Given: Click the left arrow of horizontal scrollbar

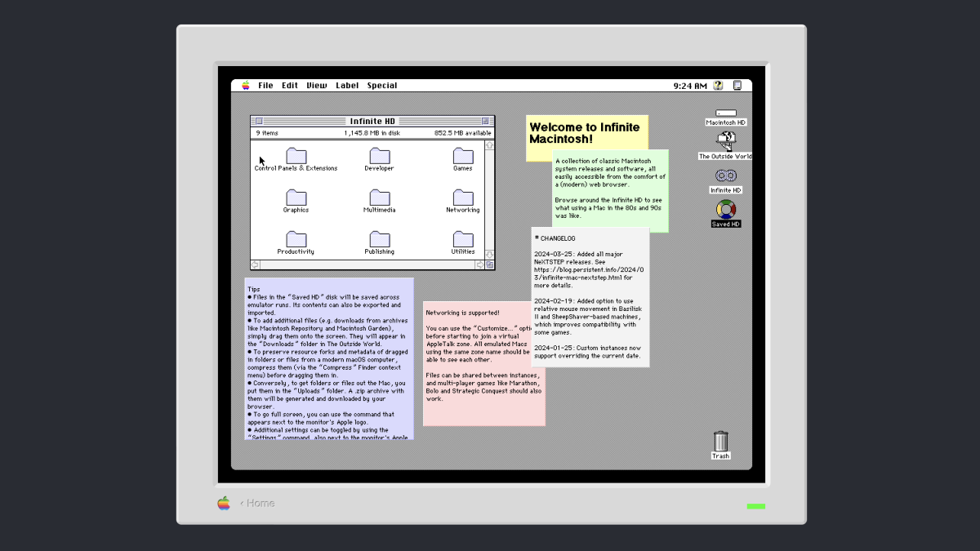Looking at the screenshot, I should 255,264.
